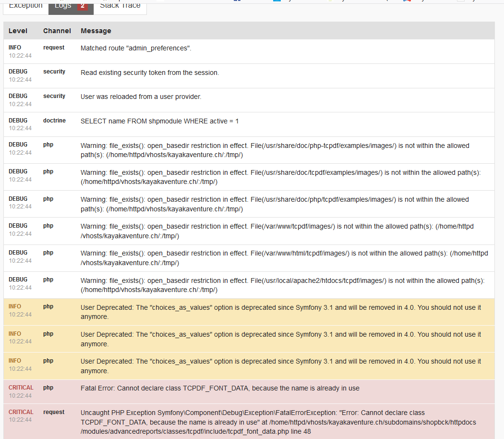The width and height of the screenshot is (504, 439).
Task: Open the Stack Trace tab
Action: [120, 6]
